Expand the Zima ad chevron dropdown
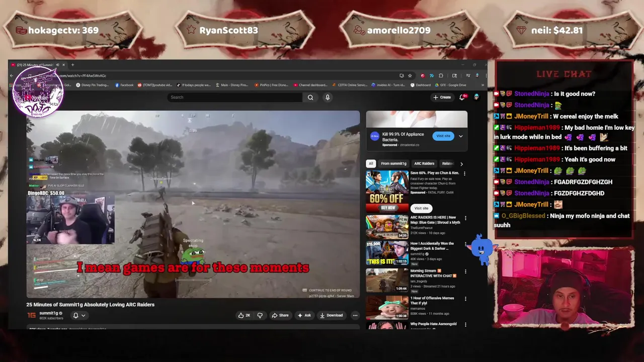 [x=460, y=136]
